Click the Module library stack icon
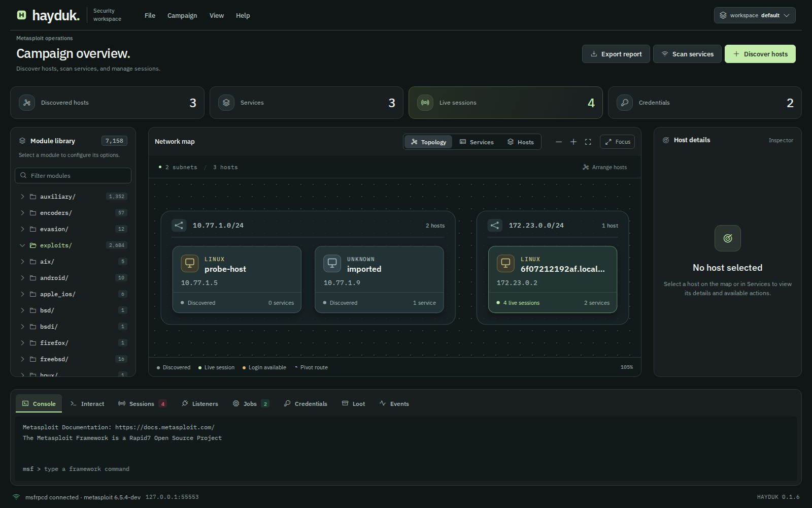 tap(22, 141)
